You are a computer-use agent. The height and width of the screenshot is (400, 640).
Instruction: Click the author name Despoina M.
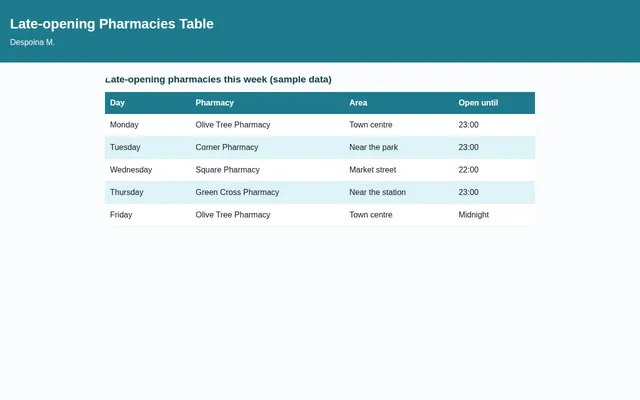pos(32,42)
